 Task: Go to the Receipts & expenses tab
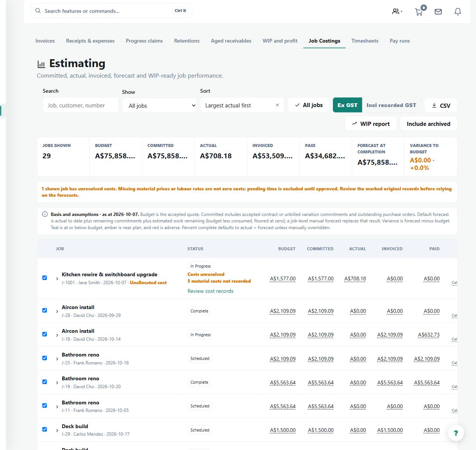point(90,41)
